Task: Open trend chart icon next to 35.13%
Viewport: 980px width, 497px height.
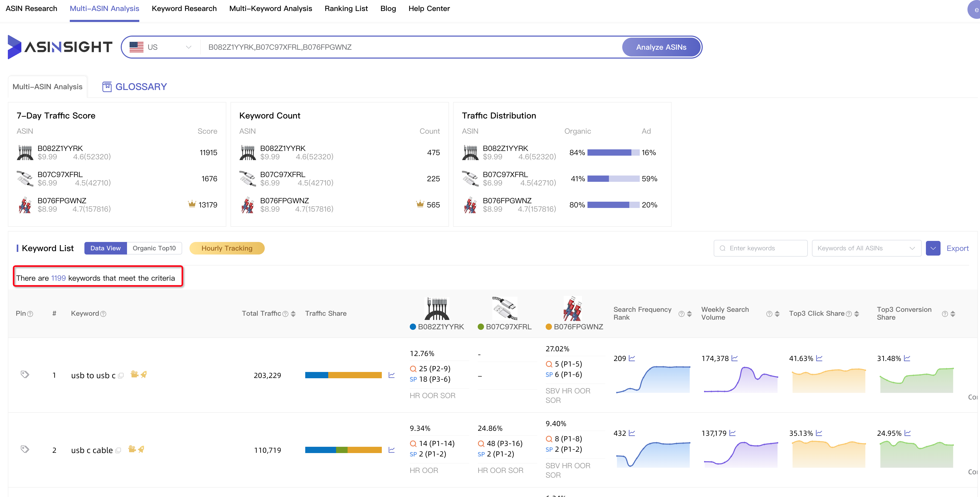Action: [x=819, y=433]
